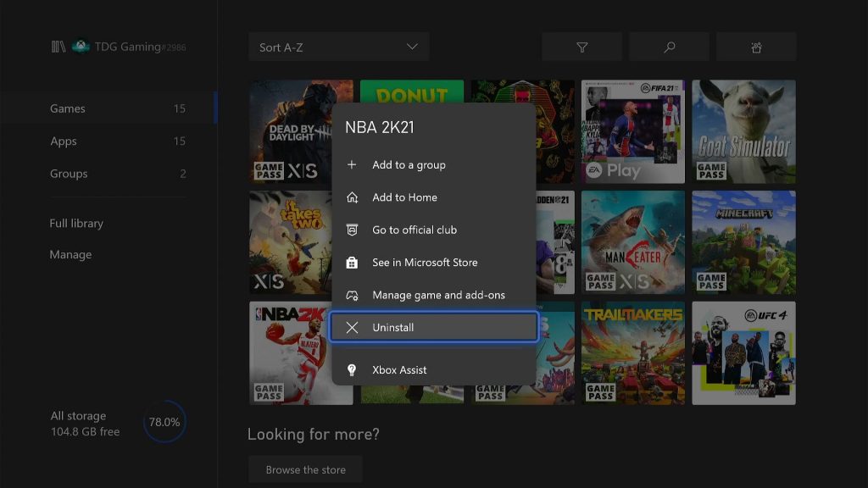Click the library books icon
Screen dimensions: 868x488
coord(58,47)
